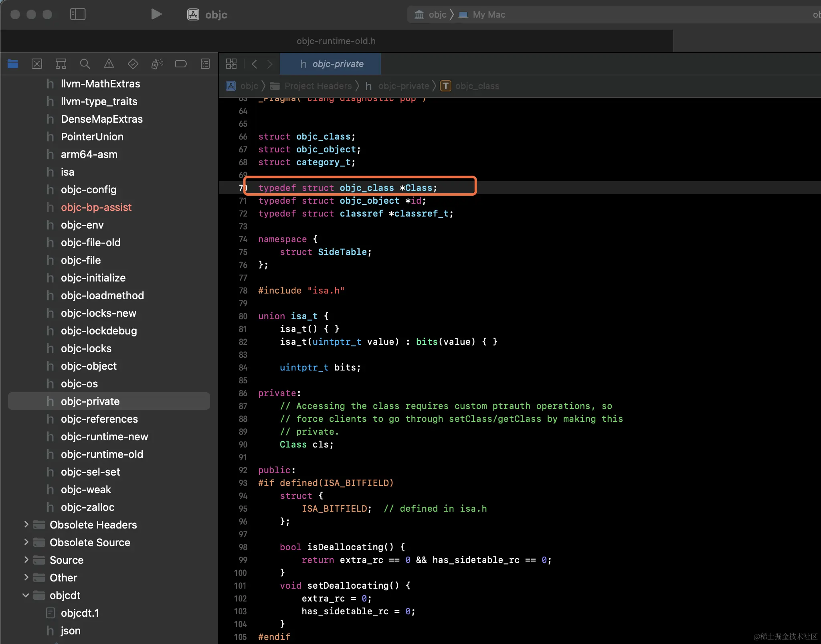Image resolution: width=821 pixels, height=644 pixels.
Task: Open the Symbol navigator icon
Action: coord(61,64)
